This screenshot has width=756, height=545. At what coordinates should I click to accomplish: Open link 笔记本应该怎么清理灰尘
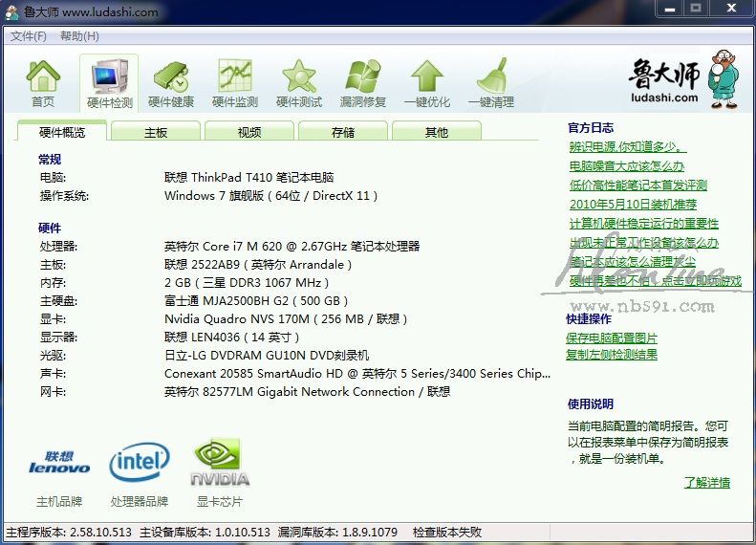tap(633, 262)
